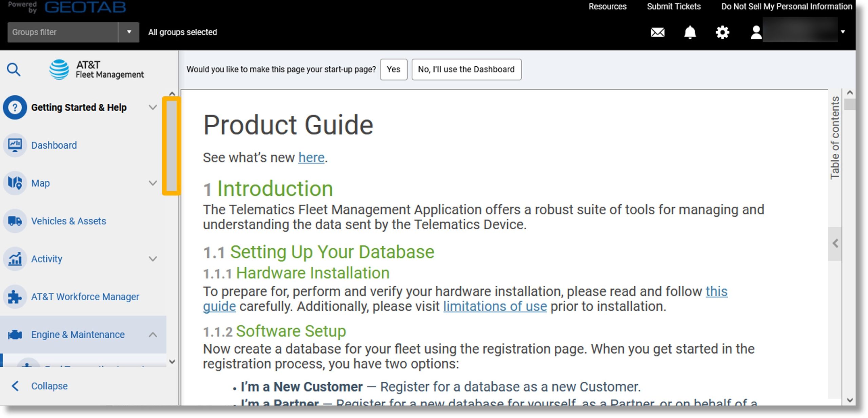
Task: Toggle the Table of contents panel
Action: 835,243
